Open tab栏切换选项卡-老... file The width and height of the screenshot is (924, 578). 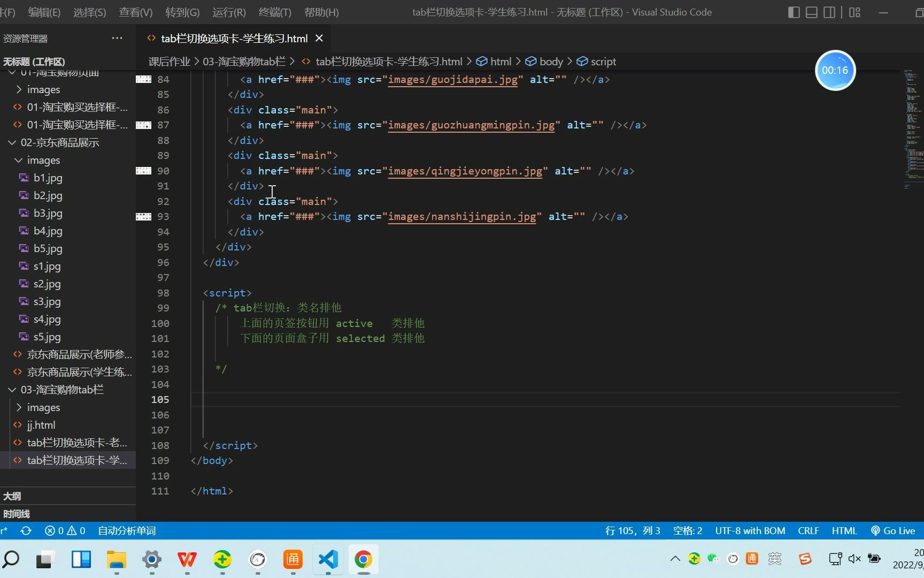77,443
